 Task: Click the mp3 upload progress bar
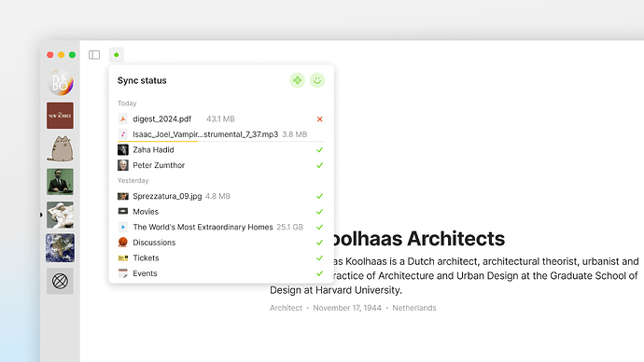pyautogui.click(x=221, y=141)
